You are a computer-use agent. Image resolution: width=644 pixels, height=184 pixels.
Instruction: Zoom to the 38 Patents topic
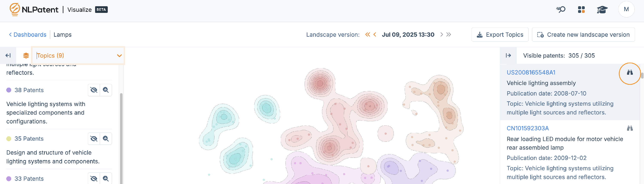point(106,90)
